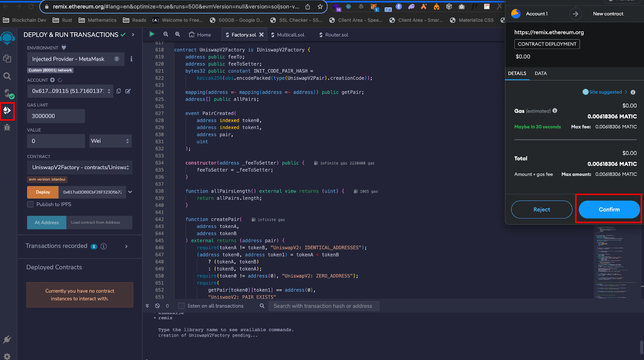The image size is (644, 360).
Task: Click the Load contract from Address field
Action: tap(99, 222)
